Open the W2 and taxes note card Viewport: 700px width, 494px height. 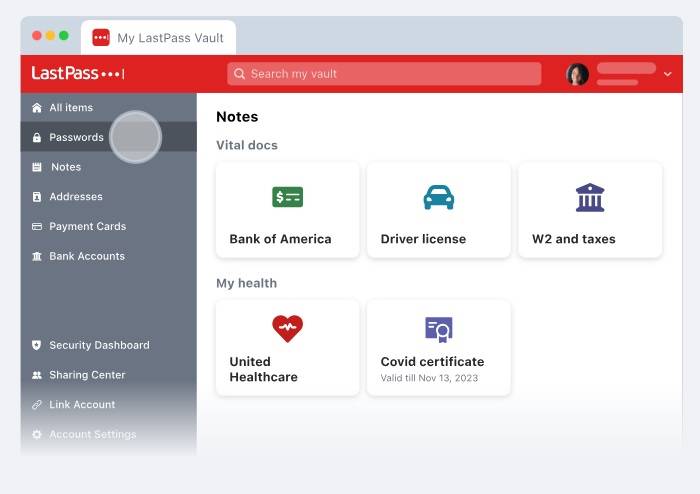click(590, 210)
